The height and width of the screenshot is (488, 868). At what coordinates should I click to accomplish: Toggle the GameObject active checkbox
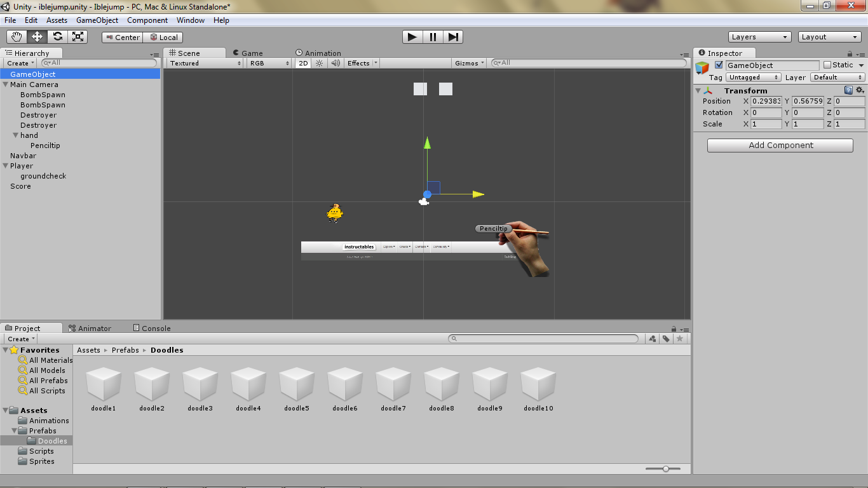719,65
